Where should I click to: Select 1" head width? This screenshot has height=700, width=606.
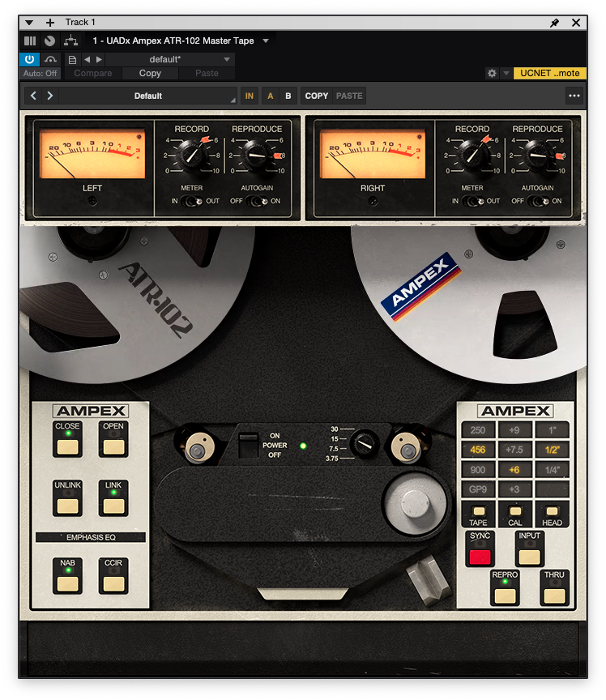click(553, 430)
